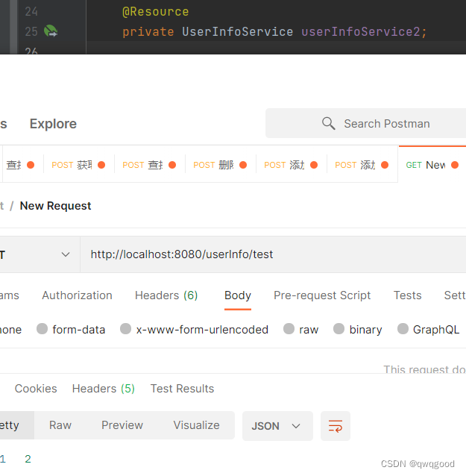The image size is (466, 476).
Task: Toggle the word wrap icon in response
Action: (x=336, y=426)
